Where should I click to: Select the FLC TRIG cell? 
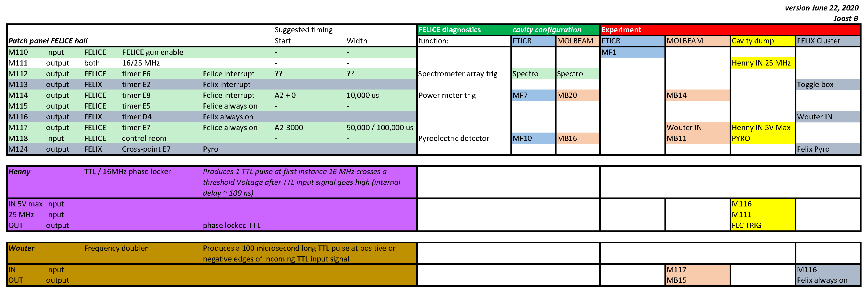746,225
